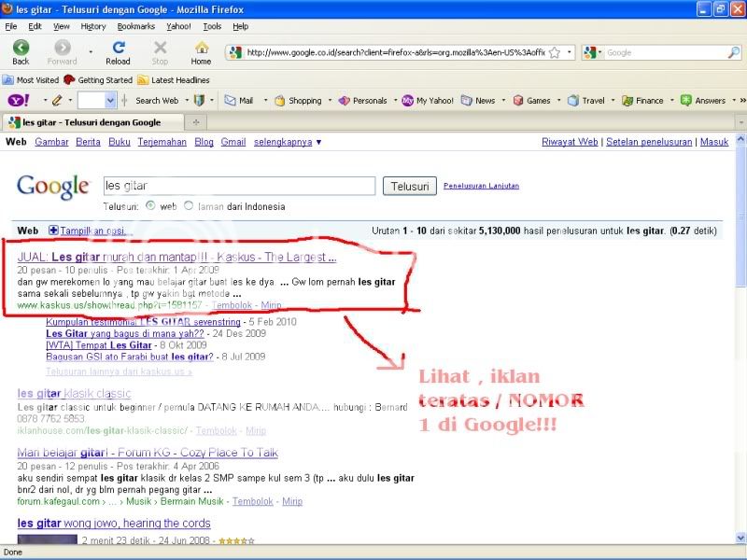
Task: Click the search magnifier icon
Action: [734, 52]
